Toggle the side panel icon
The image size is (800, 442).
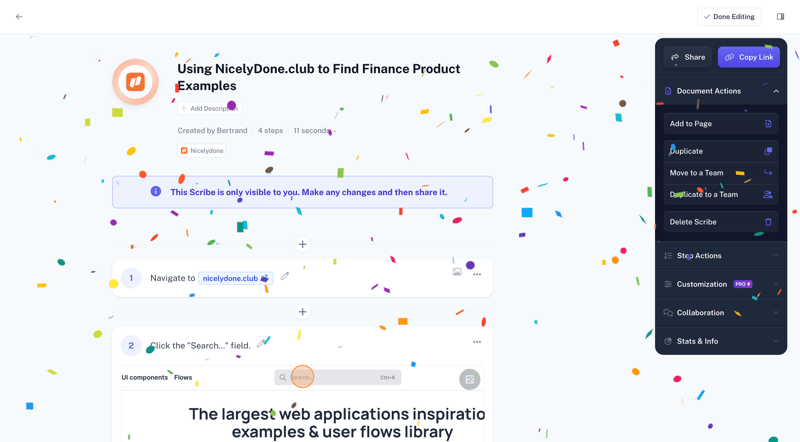point(781,17)
